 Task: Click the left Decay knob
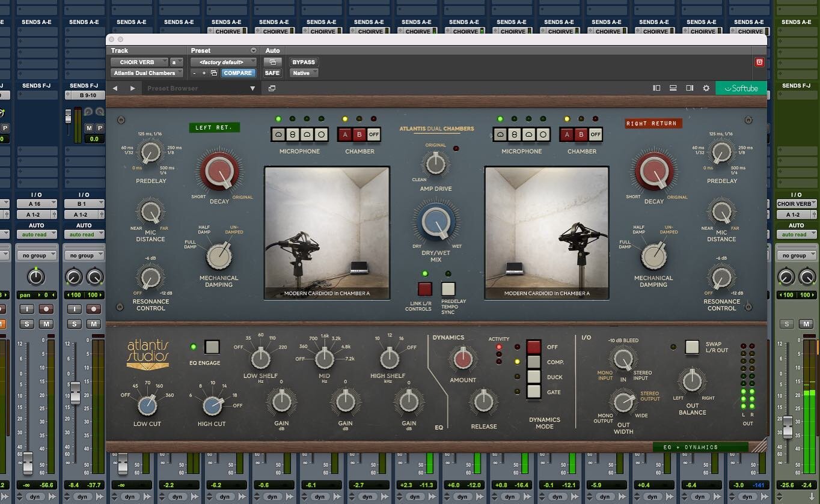(x=219, y=172)
